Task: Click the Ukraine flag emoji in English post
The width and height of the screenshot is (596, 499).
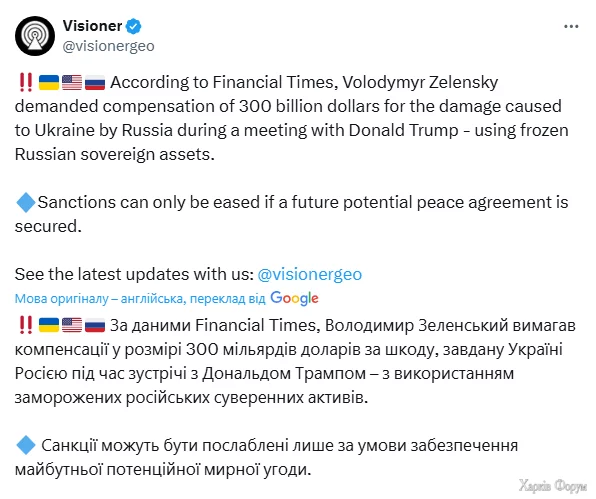Action: [49, 82]
